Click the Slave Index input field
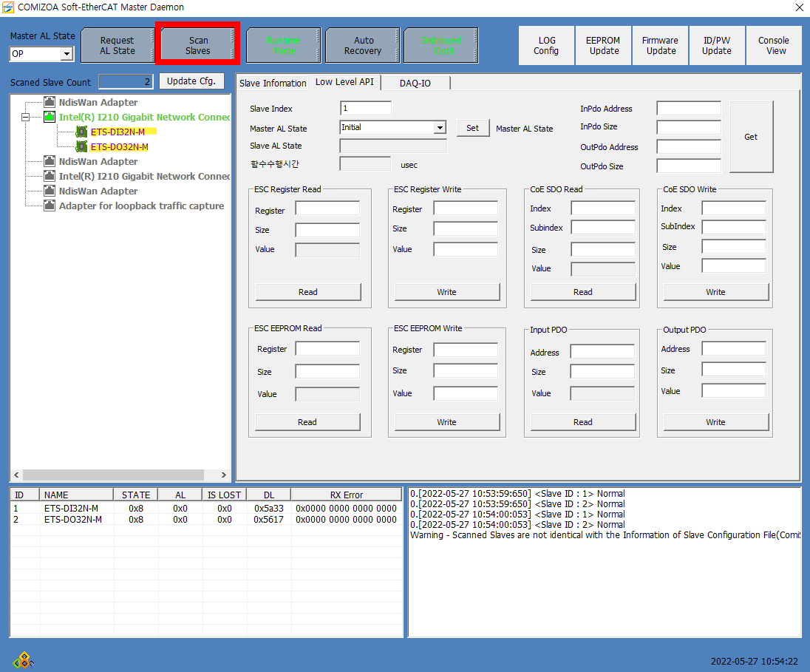Screen dimensions: 810x672 pos(365,109)
